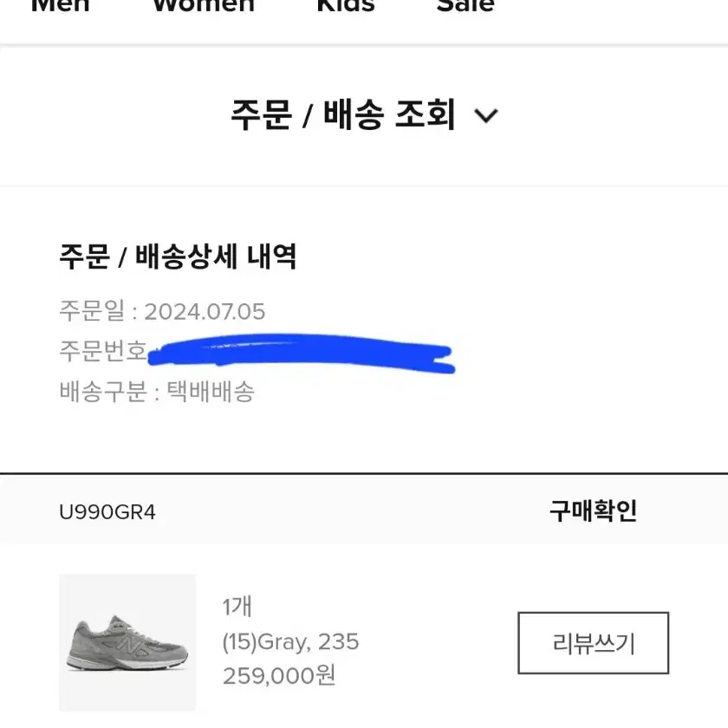Open the Men category tab
The image size is (728, 728).
pos(60,5)
